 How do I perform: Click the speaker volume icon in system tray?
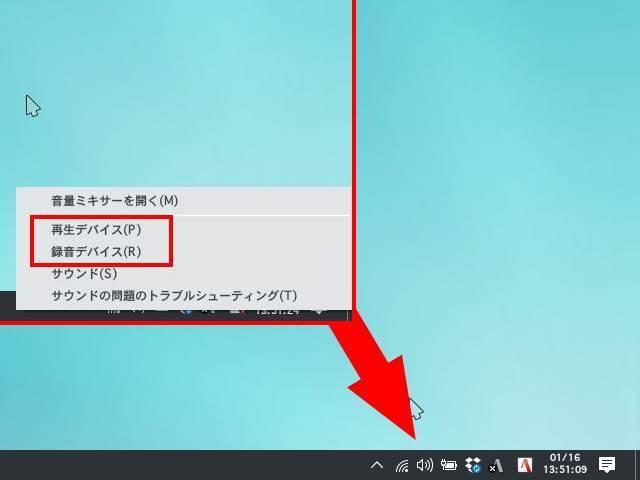(x=425, y=465)
